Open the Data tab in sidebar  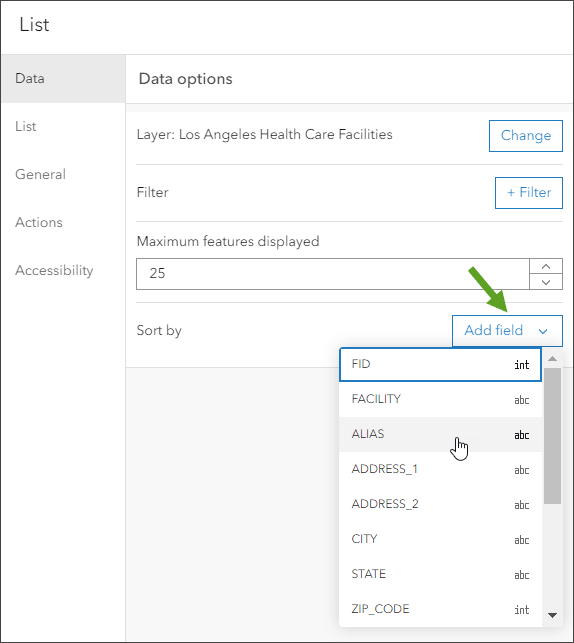[63, 78]
